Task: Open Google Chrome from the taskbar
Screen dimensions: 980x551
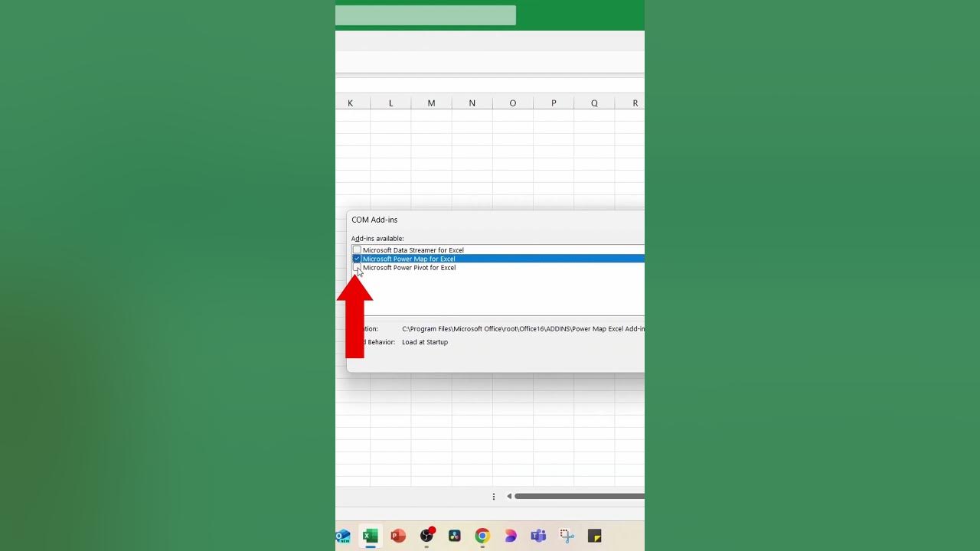Action: coord(482,536)
